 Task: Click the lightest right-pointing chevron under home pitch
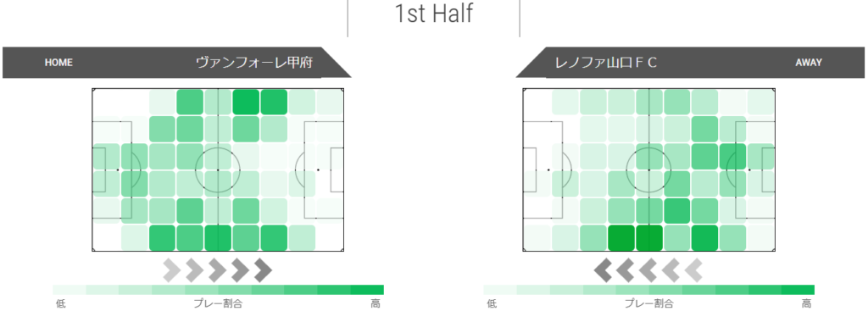pos(173,270)
